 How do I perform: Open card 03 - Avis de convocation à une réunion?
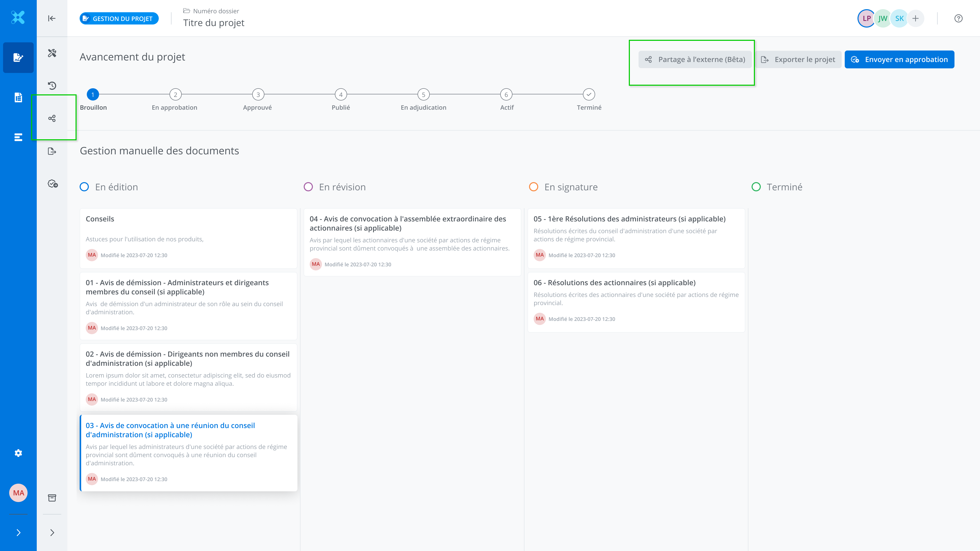click(170, 430)
